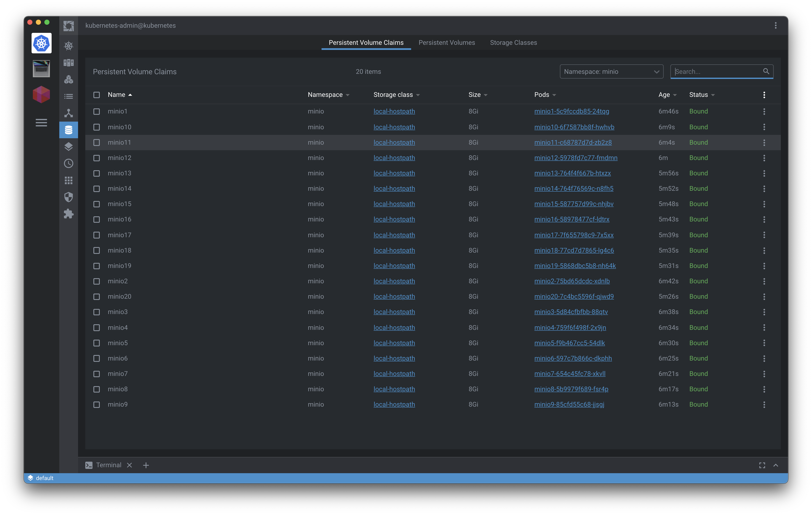Open Network sidebar icon
Viewport: 812px width, 515px height.
[x=68, y=113]
